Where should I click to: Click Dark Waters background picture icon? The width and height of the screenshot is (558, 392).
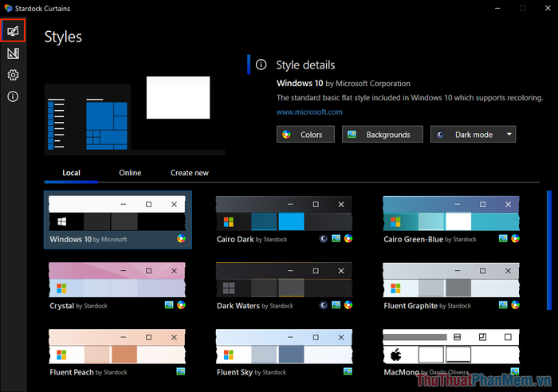pyautogui.click(x=336, y=305)
